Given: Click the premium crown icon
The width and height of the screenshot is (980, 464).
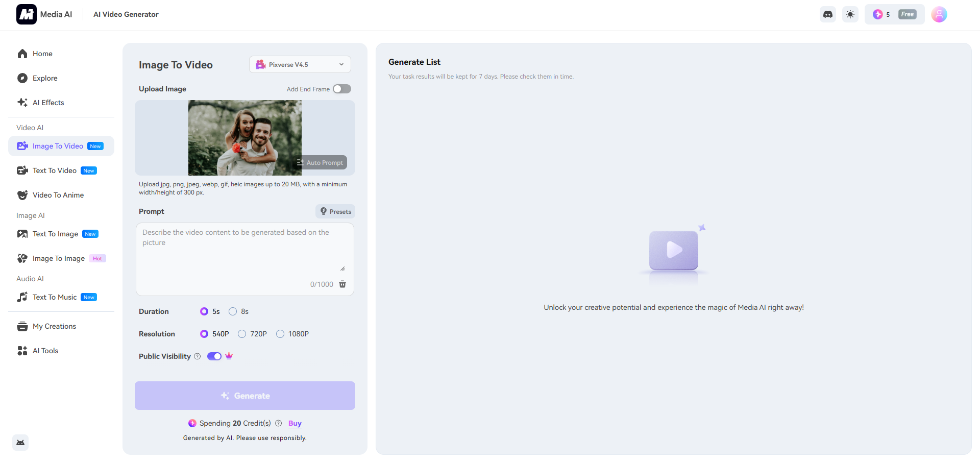Looking at the screenshot, I should coord(229,356).
